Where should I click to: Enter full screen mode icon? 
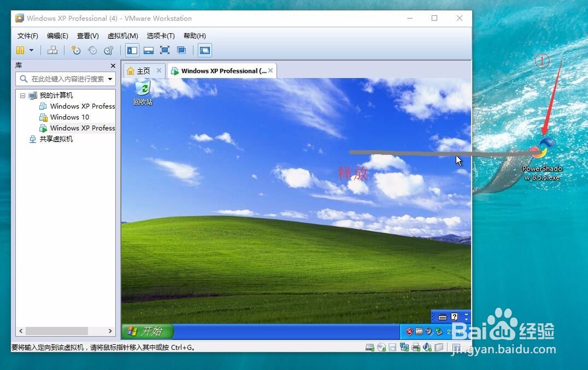tap(165, 50)
